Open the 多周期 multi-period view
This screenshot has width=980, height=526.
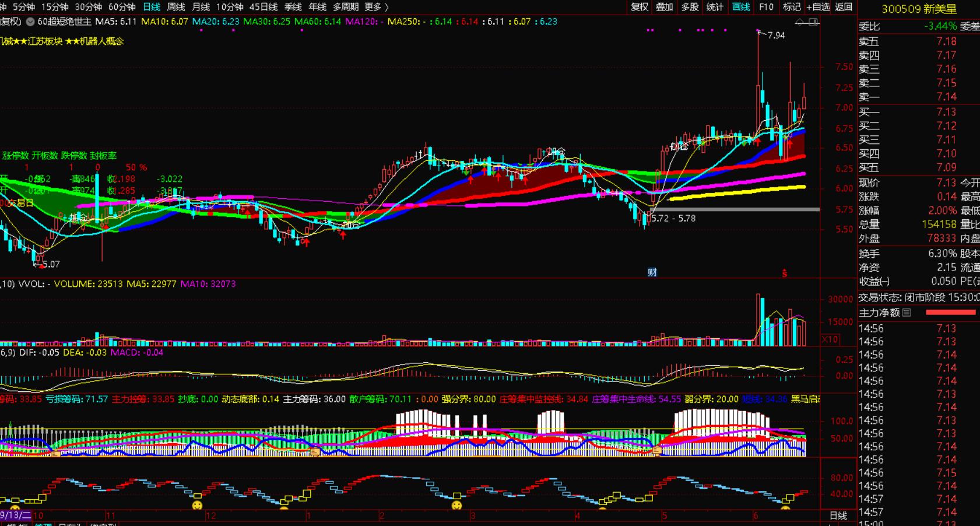click(346, 7)
